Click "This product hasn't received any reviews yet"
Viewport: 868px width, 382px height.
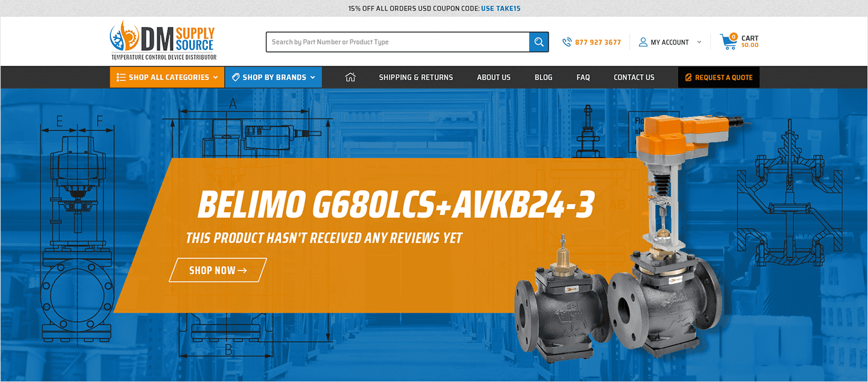pos(324,238)
